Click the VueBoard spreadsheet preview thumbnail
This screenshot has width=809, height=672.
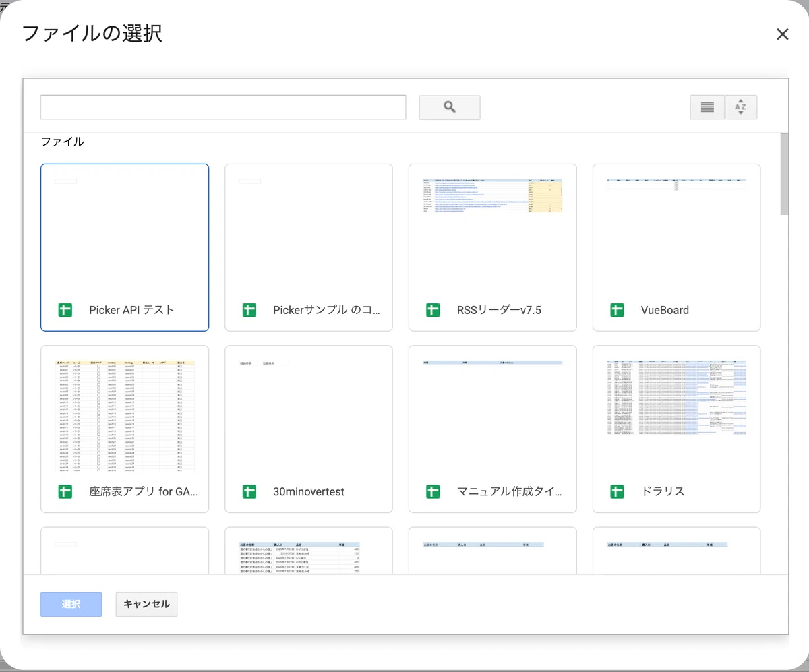[x=677, y=185]
